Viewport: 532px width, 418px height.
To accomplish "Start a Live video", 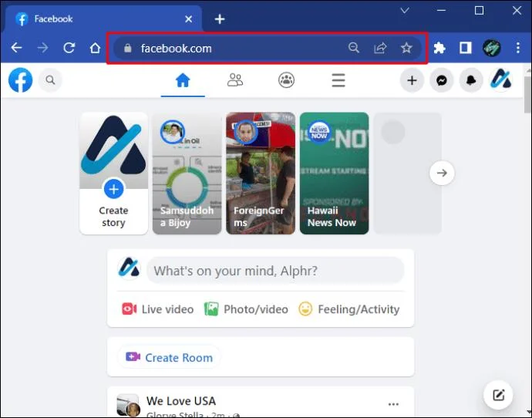I will (158, 309).
